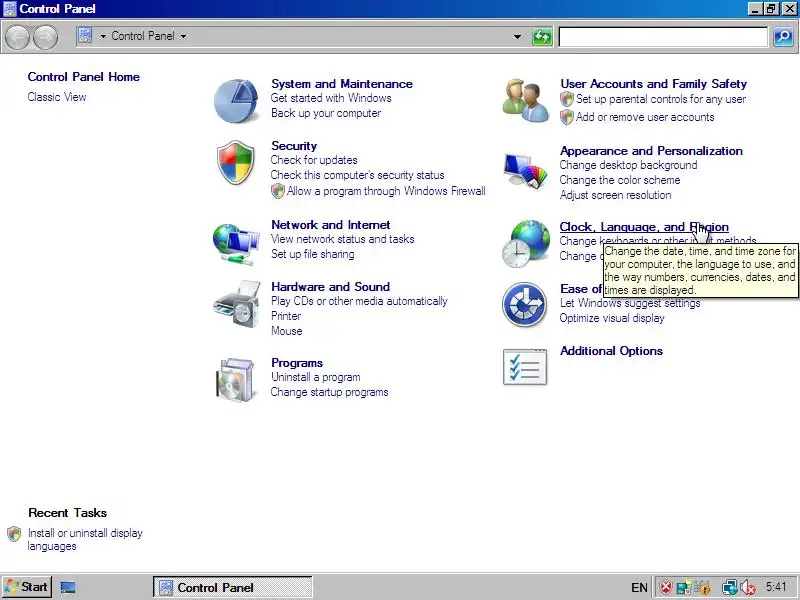The width and height of the screenshot is (800, 600).
Task: Click Adjust screen resolution
Action: 615,195
